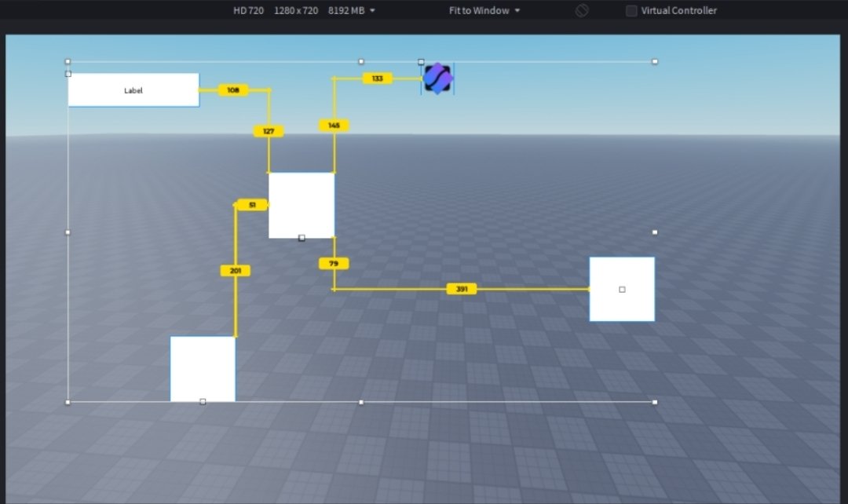The height and width of the screenshot is (504, 848).
Task: Select the white square panel on the right
Action: [621, 288]
